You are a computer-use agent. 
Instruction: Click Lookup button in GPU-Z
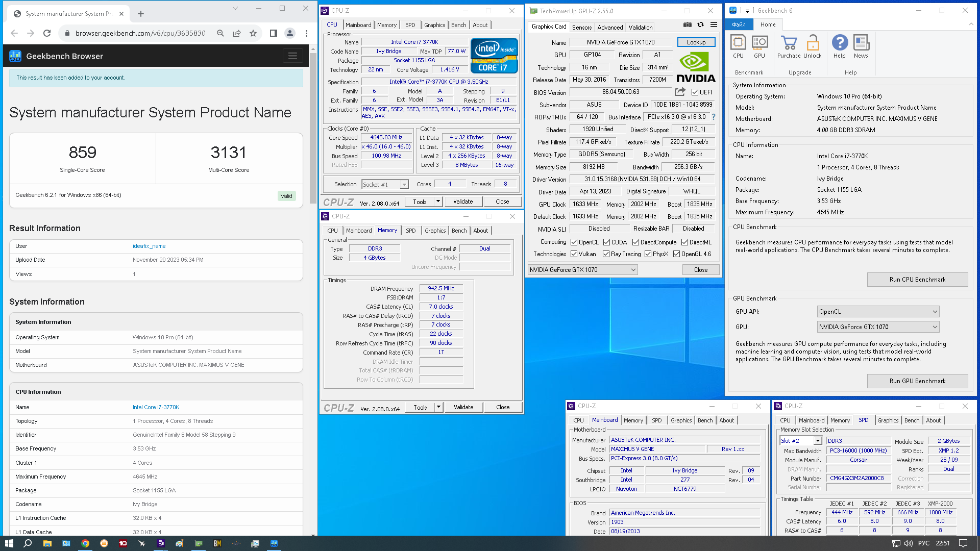696,42
